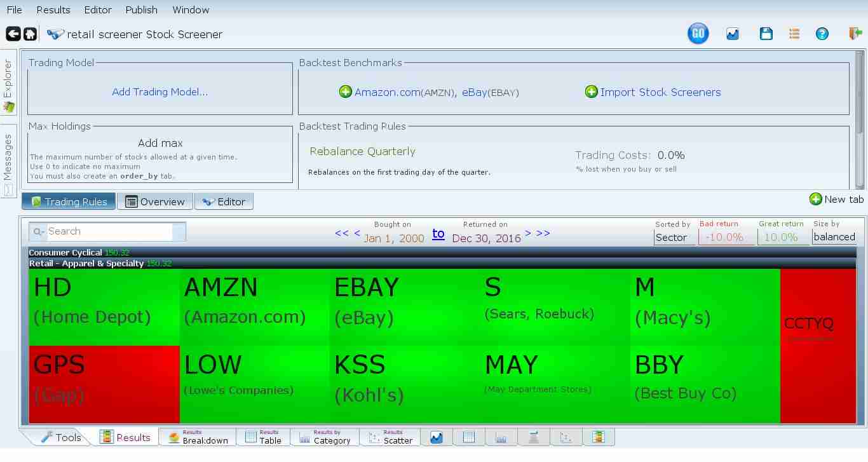
Task: Click Import Stock Screeners link
Action: click(x=660, y=92)
